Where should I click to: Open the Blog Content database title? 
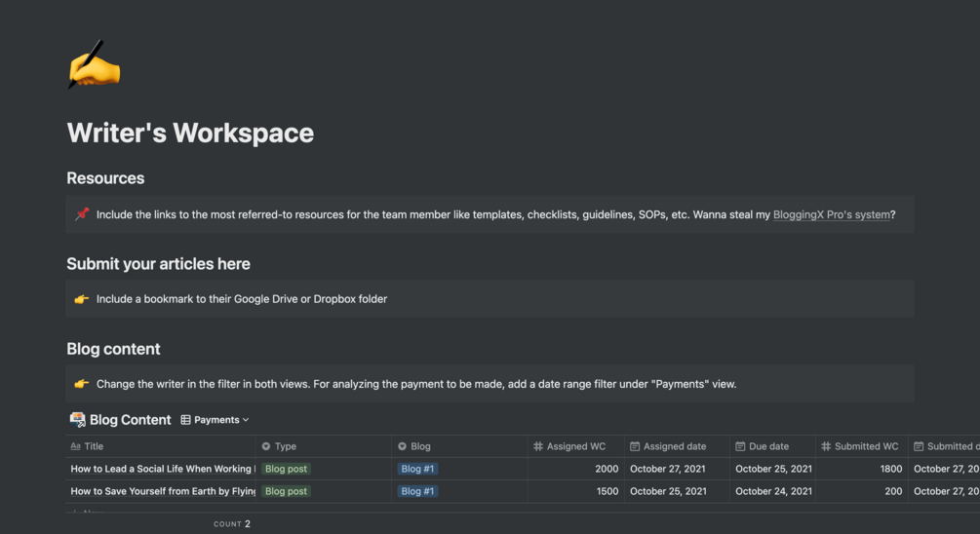point(130,420)
